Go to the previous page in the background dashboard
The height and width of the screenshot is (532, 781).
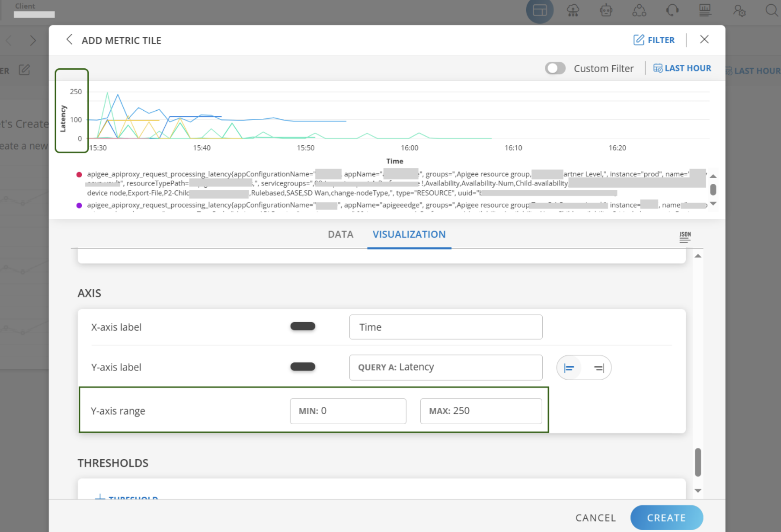coord(9,41)
